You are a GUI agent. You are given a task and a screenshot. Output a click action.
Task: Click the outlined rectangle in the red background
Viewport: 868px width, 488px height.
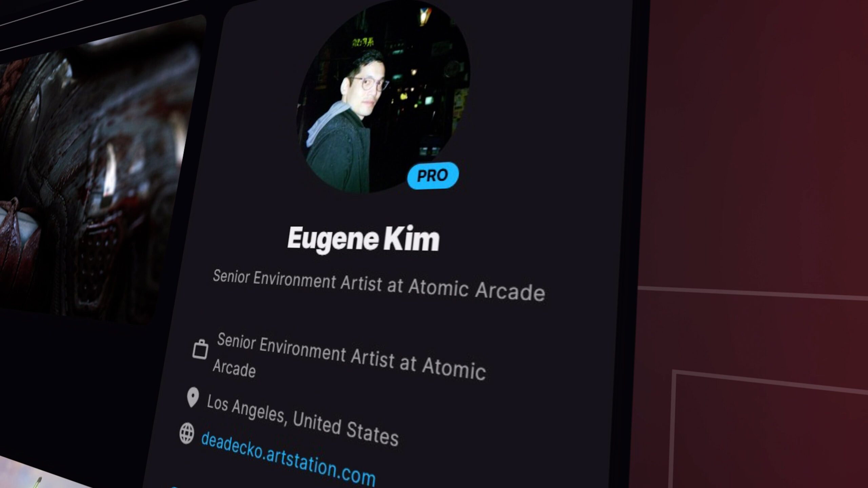(x=770, y=430)
